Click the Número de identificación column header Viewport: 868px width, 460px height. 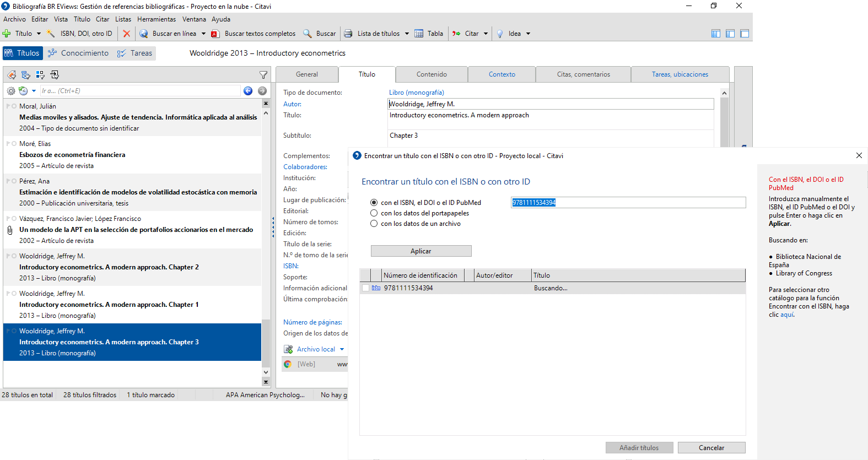pyautogui.click(x=423, y=275)
